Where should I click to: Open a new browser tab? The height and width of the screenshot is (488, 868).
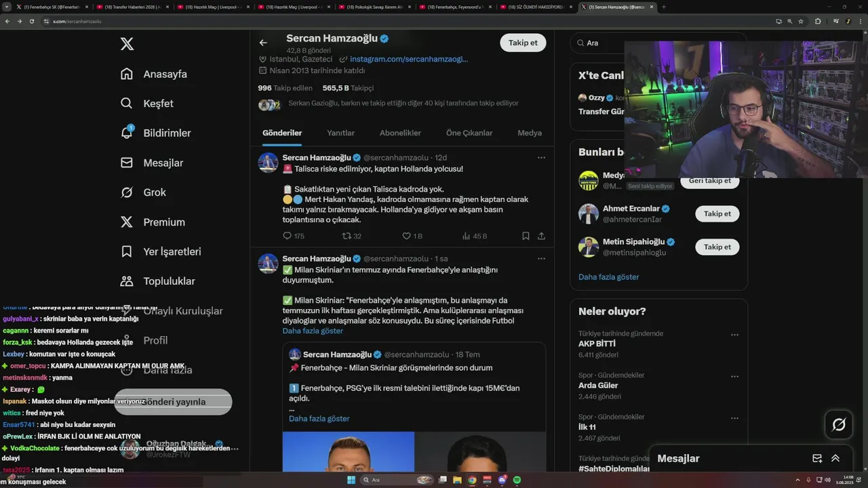click(x=663, y=7)
